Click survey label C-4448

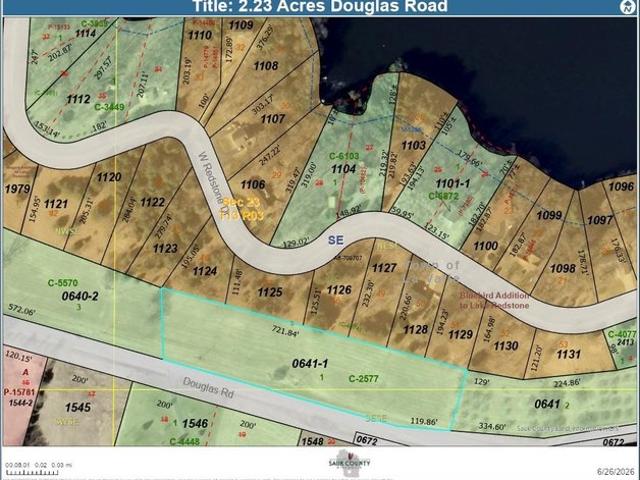click(x=184, y=441)
